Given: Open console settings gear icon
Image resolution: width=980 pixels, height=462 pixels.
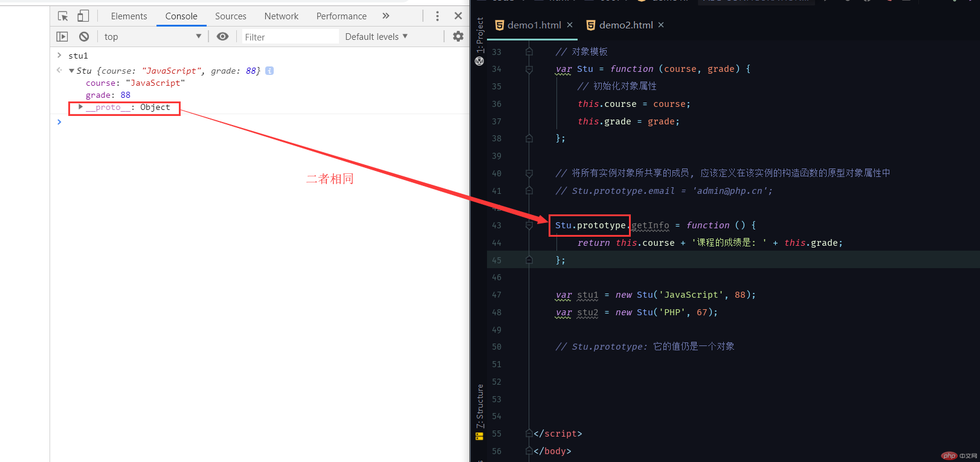Looking at the screenshot, I should 458,37.
